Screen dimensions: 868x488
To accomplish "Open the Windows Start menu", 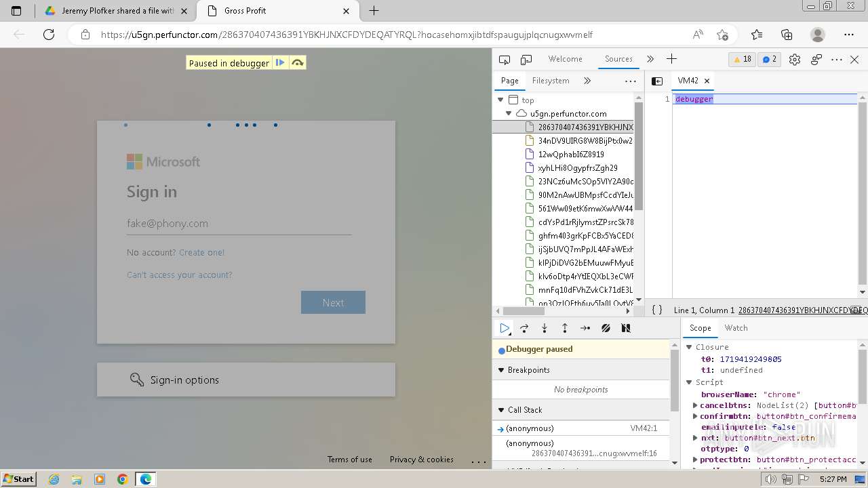I will (18, 479).
